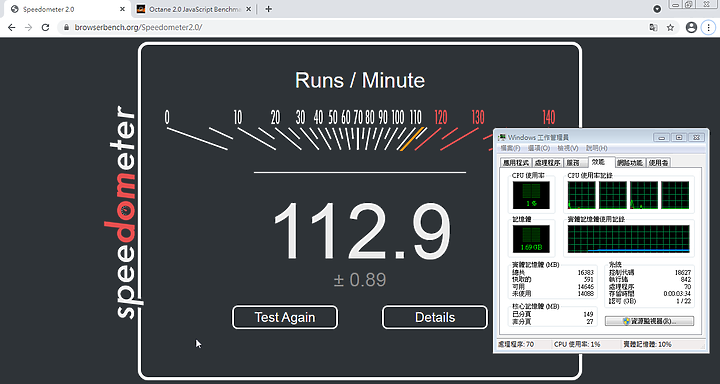Click handles value 18627

pyautogui.click(x=682, y=272)
